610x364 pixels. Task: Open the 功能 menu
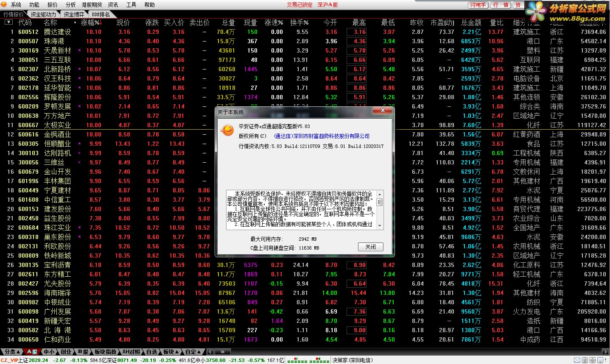34,5
